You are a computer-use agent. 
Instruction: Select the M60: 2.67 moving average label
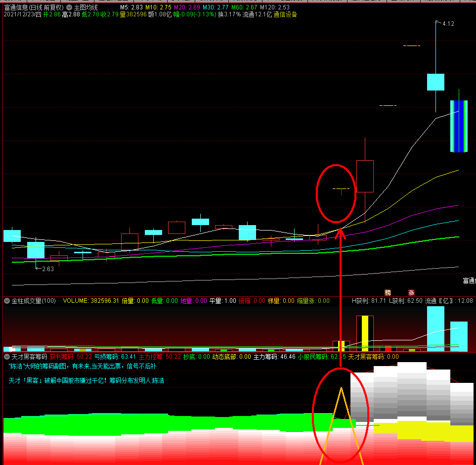pyautogui.click(x=244, y=7)
